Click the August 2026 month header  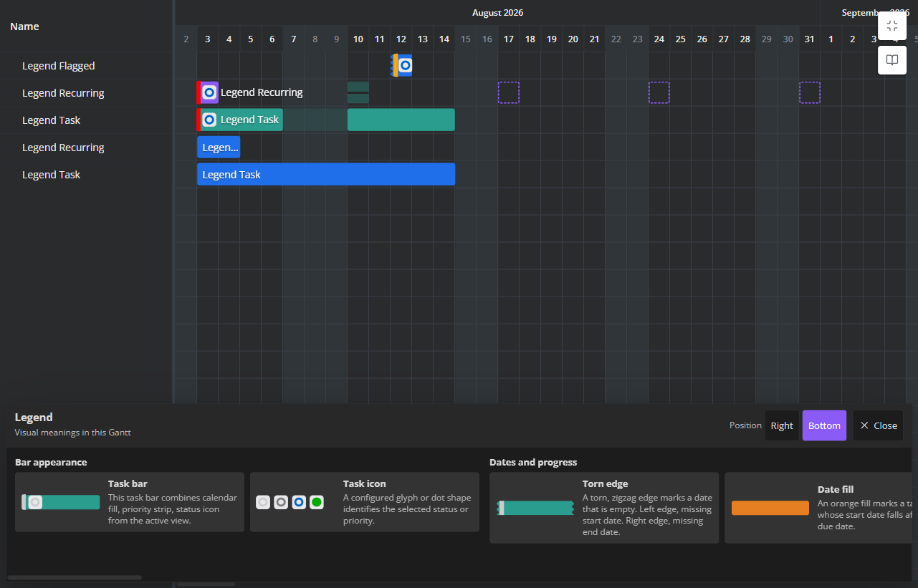497,13
